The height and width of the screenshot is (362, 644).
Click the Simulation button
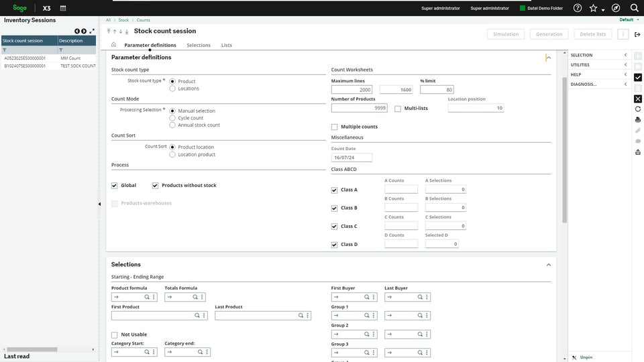click(x=506, y=34)
